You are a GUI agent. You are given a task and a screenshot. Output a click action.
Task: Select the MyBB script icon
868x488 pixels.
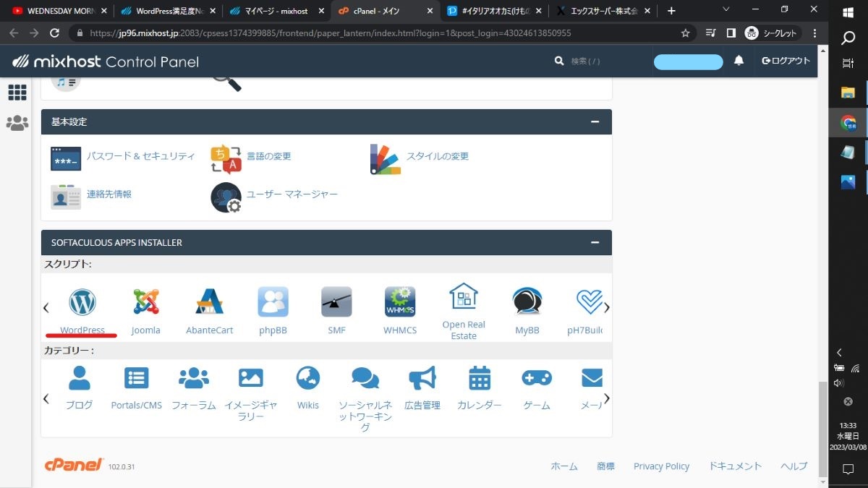click(x=527, y=302)
